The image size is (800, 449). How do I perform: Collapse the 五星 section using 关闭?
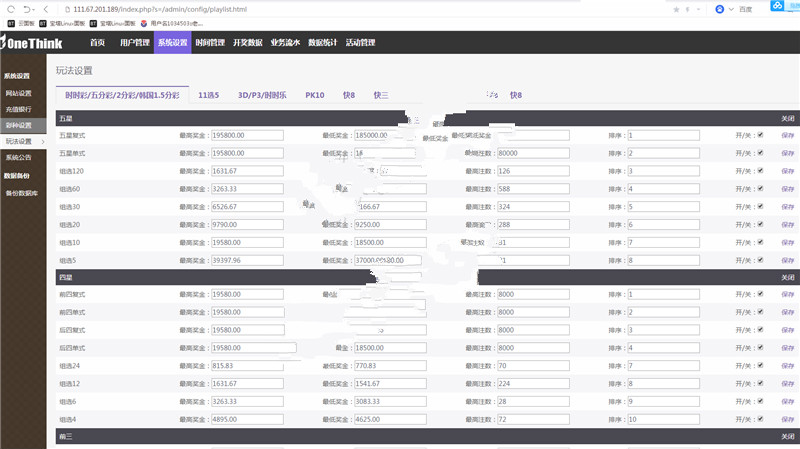click(x=787, y=118)
